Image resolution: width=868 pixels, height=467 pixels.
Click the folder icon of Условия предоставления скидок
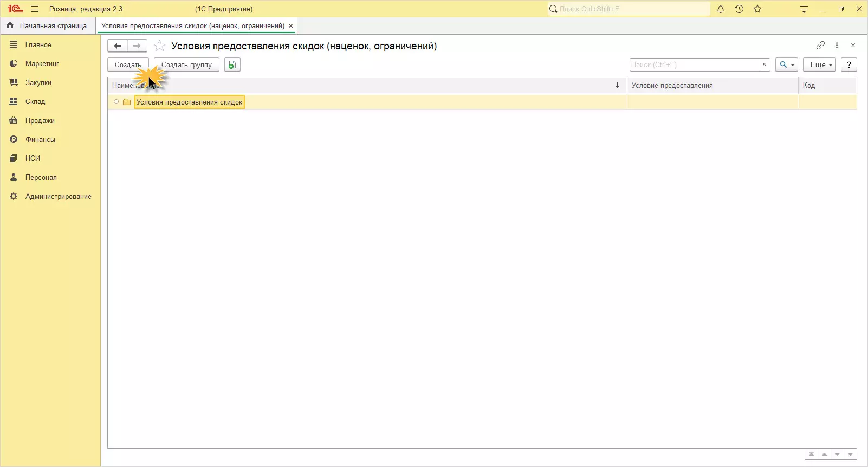(127, 102)
